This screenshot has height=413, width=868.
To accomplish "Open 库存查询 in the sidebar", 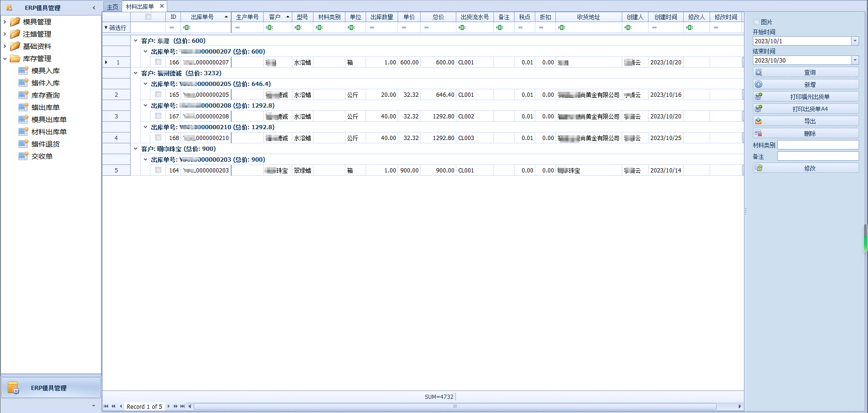I will (x=45, y=95).
